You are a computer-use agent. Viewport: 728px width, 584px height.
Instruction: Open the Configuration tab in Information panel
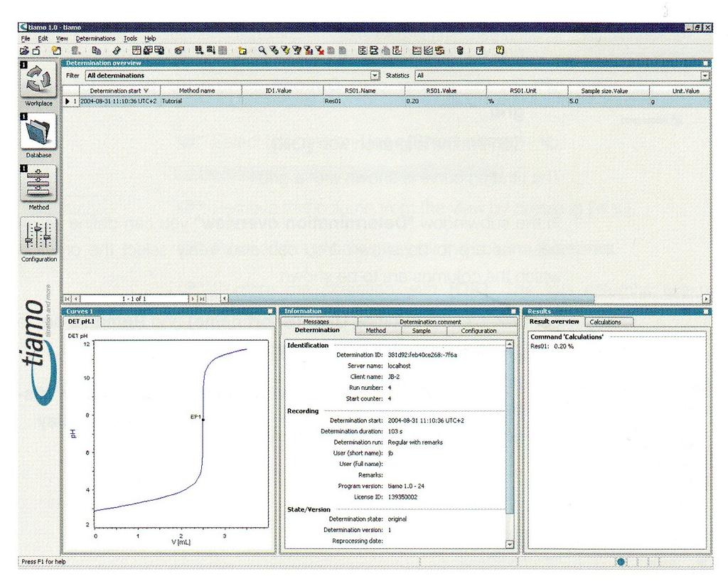478,331
